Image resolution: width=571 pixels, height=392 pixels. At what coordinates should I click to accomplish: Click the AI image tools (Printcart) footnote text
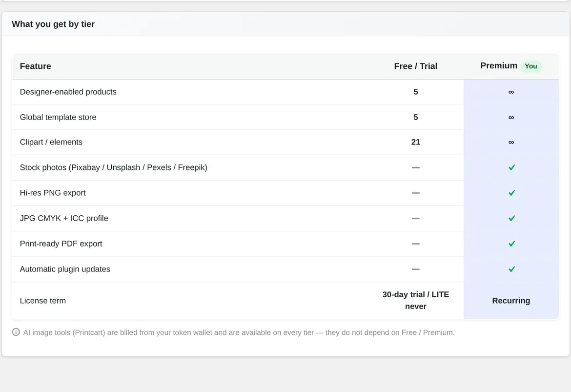[239, 332]
